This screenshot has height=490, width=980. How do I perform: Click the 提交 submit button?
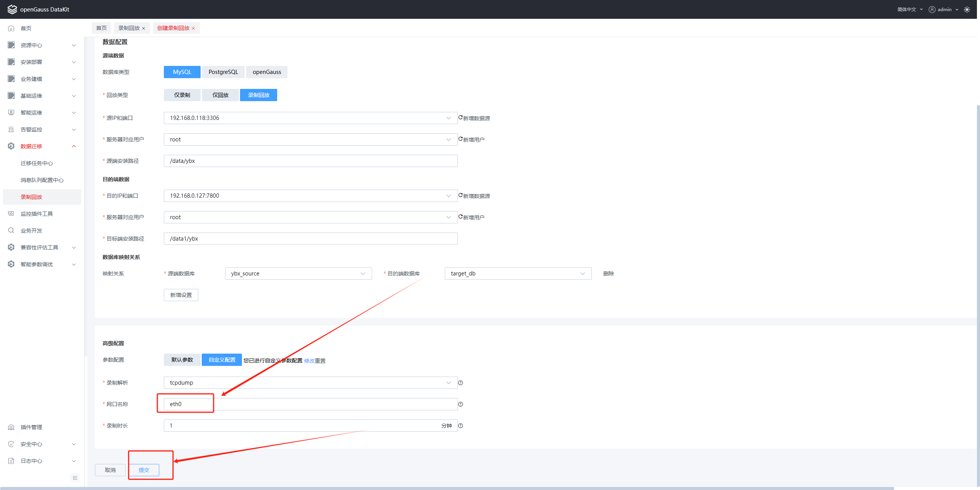(x=144, y=470)
